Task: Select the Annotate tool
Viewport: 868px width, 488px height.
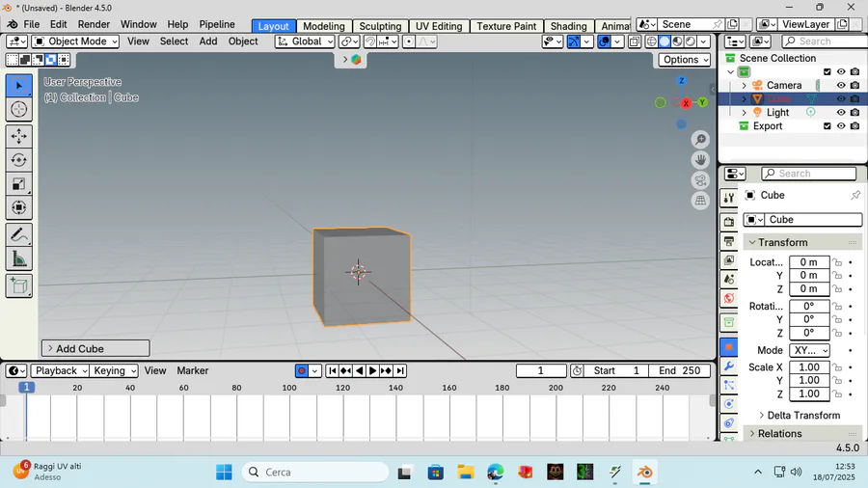Action: [x=19, y=235]
